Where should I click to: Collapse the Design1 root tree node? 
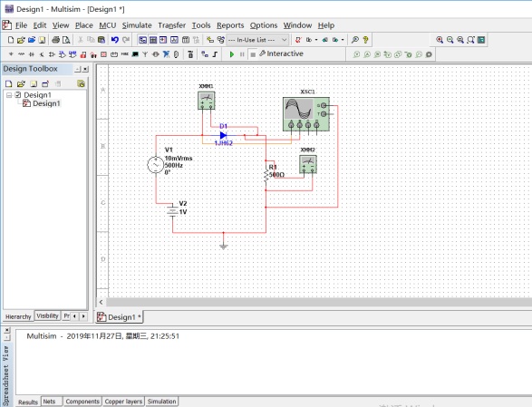(9, 95)
